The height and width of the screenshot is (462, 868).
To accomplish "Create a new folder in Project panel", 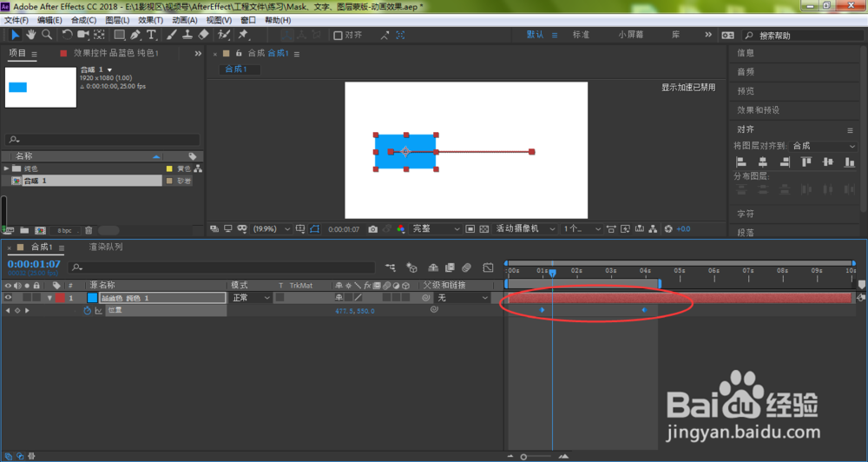I will point(24,230).
